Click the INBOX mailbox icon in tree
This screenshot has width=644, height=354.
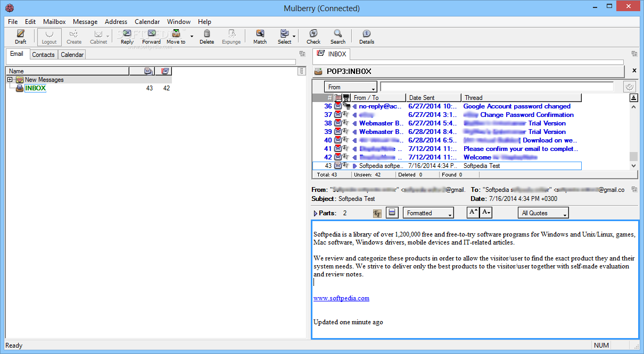pos(19,88)
